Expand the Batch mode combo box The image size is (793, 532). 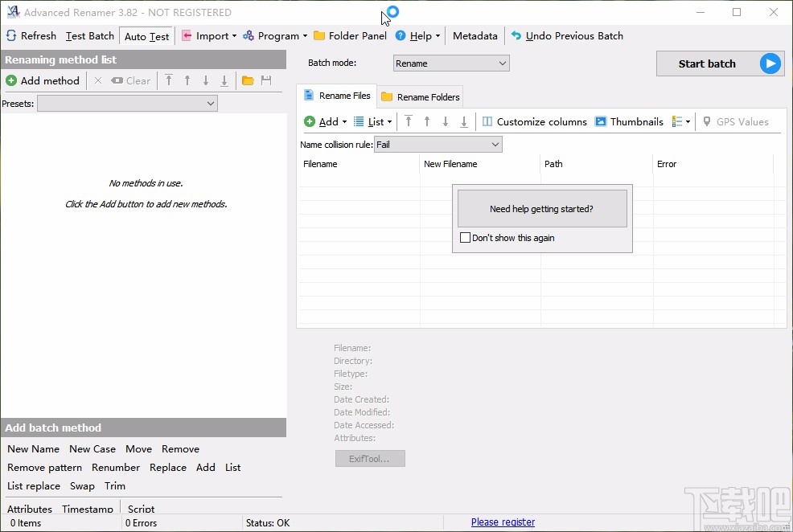coord(451,63)
